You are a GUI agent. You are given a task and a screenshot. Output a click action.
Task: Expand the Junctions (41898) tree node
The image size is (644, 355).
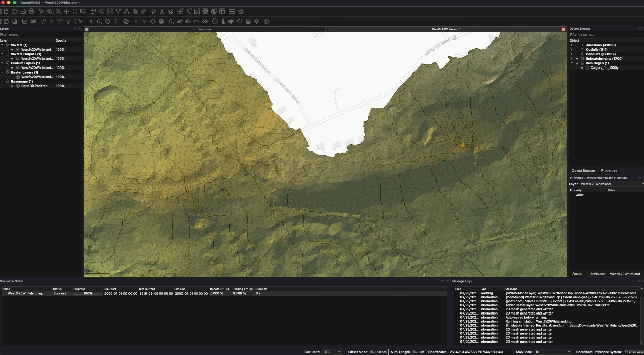tap(572, 45)
